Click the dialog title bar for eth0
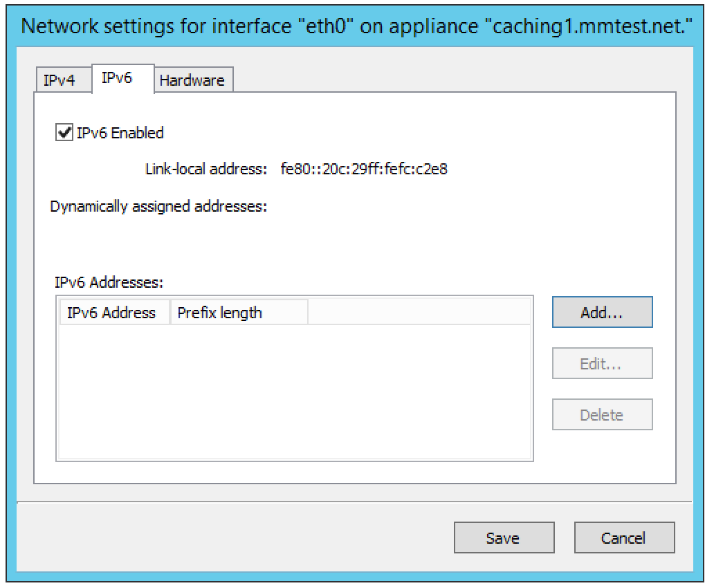This screenshot has height=588, width=714. pyautogui.click(x=356, y=26)
